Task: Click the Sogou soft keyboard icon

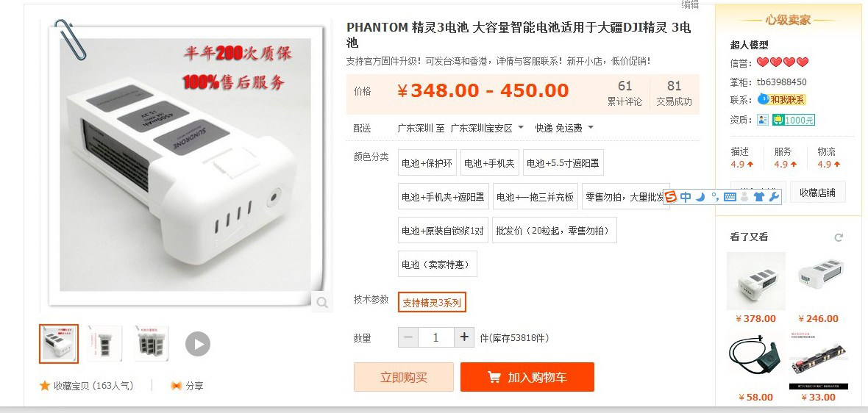Action: coord(730,197)
